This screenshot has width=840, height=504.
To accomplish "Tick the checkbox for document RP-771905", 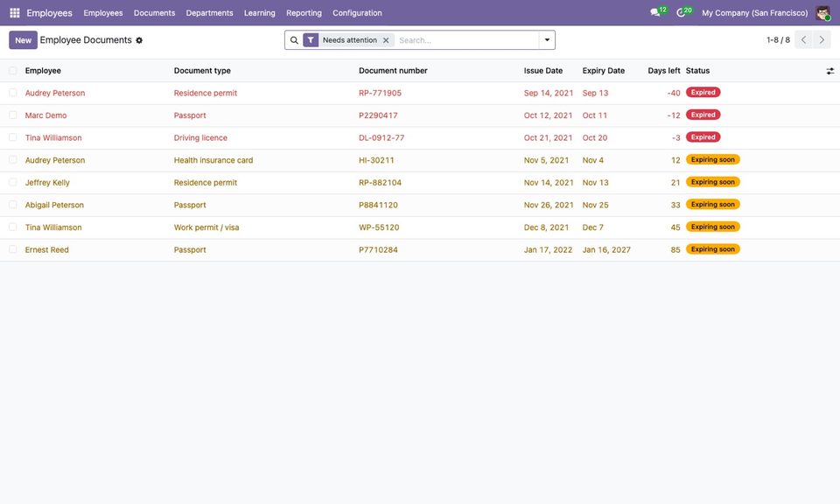I will (13, 93).
